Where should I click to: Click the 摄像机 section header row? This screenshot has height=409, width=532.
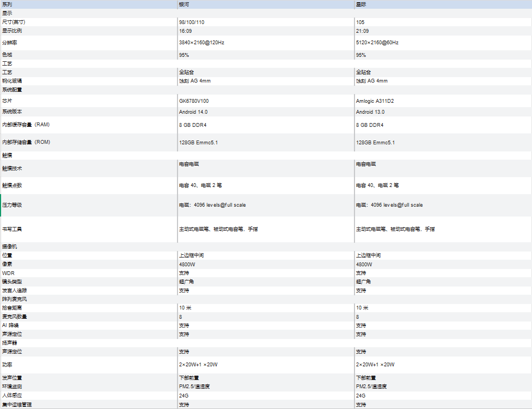click(x=266, y=247)
